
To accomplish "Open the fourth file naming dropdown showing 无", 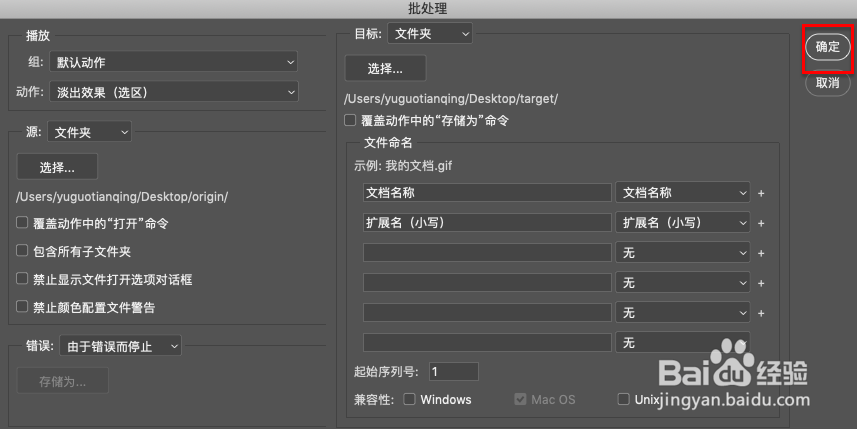I will (x=683, y=283).
